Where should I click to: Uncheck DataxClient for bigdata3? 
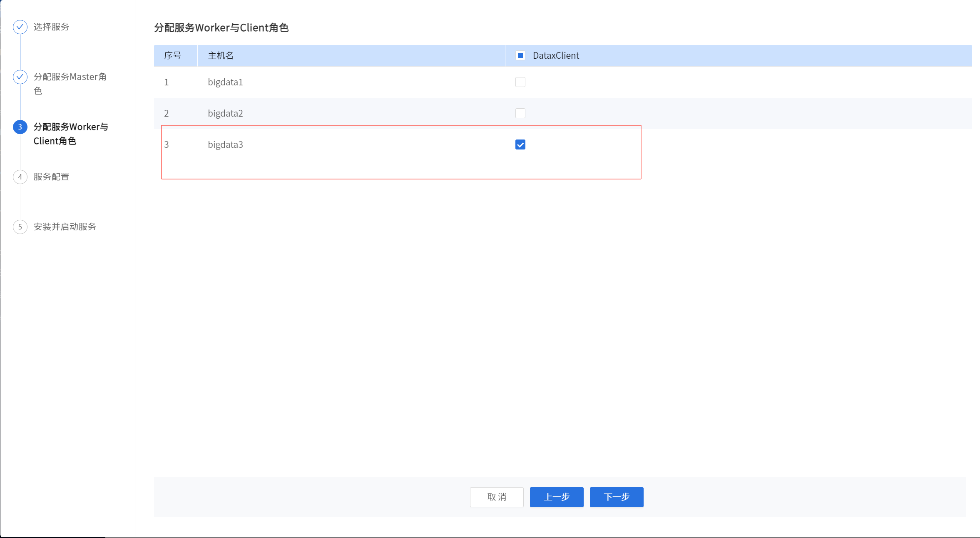pos(520,144)
